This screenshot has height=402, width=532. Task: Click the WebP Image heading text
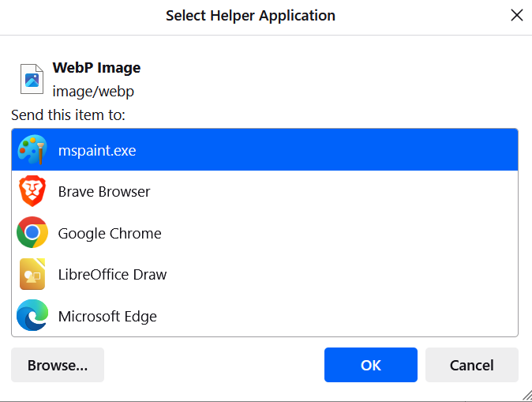(97, 68)
